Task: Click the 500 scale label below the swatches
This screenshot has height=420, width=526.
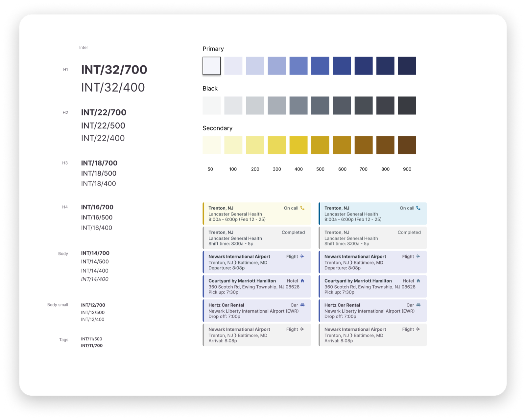Action: [x=320, y=169]
